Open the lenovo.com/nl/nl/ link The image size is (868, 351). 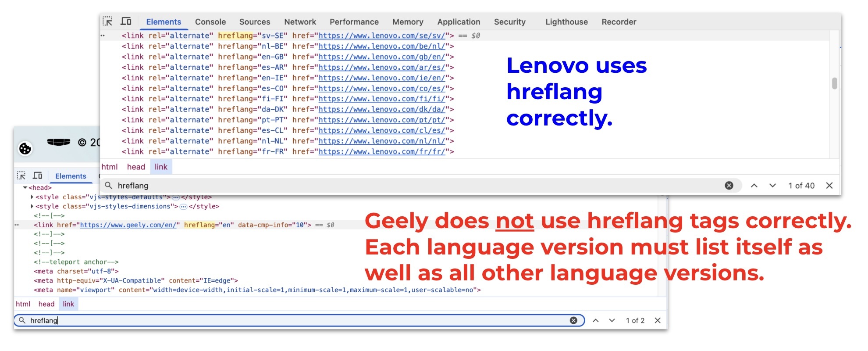click(x=382, y=141)
